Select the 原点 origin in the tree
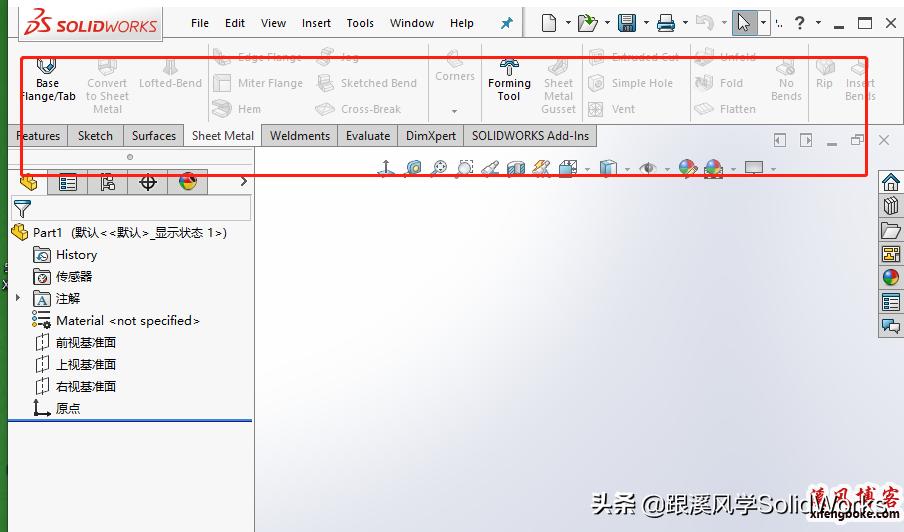This screenshot has height=532, width=904. pyautogui.click(x=56, y=408)
